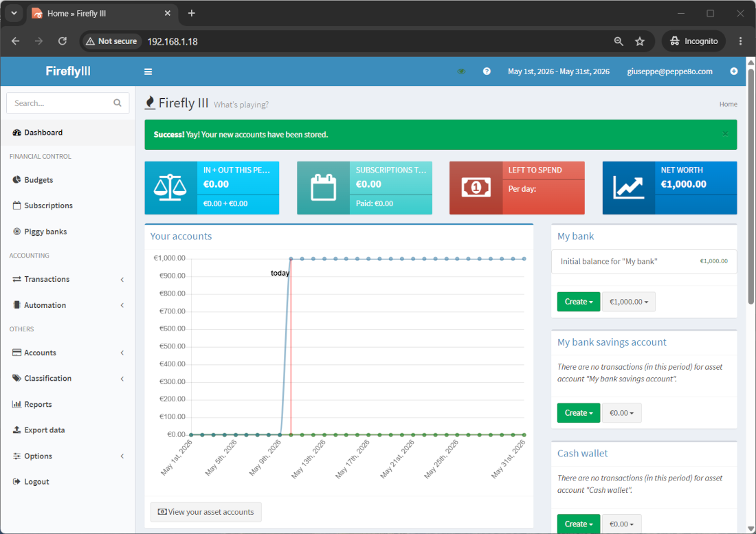Select the Home » Firefly III browser tab
This screenshot has height=534, width=756.
pos(102,14)
